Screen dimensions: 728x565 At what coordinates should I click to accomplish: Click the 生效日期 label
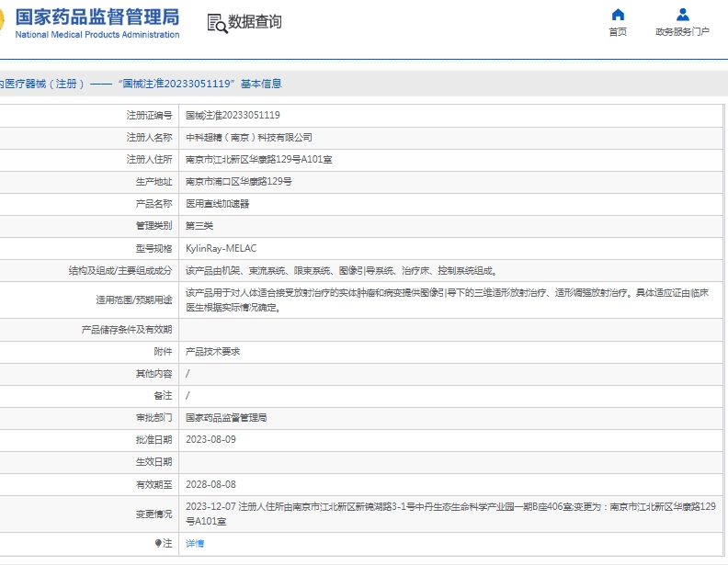[x=154, y=461]
